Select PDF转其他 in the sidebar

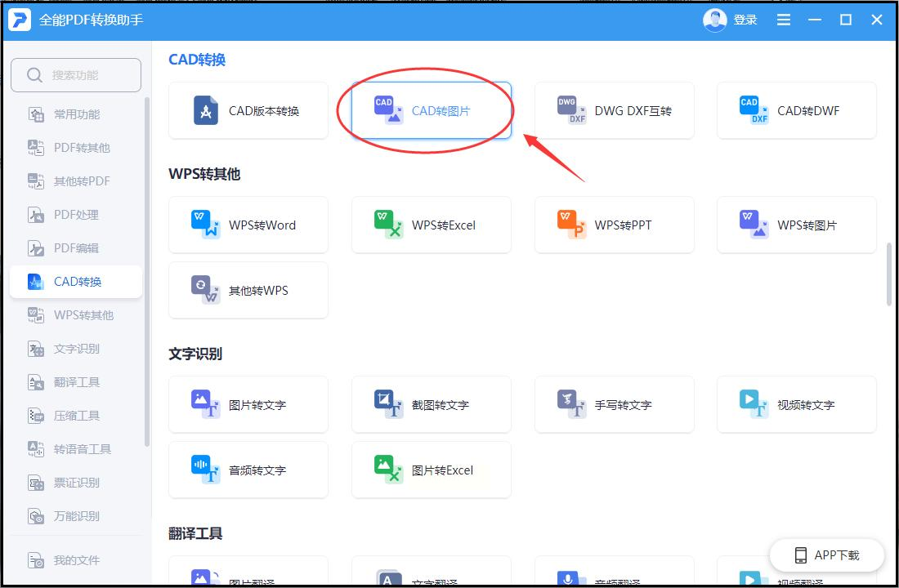point(76,148)
